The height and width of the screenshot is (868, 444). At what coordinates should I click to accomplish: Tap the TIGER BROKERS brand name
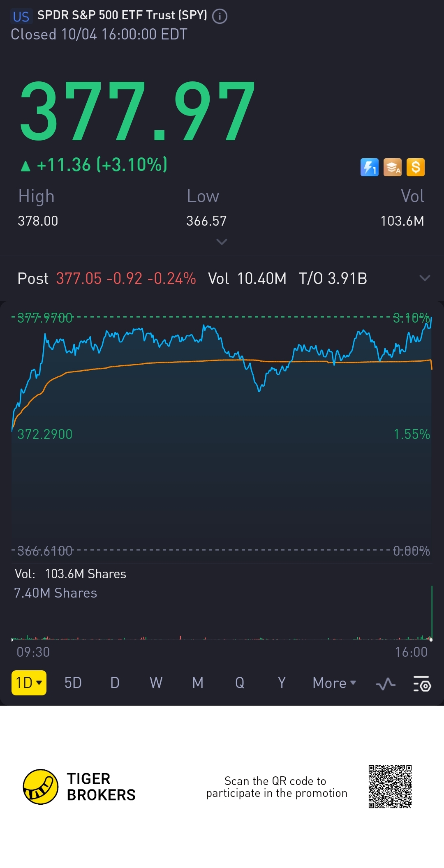pos(101,787)
